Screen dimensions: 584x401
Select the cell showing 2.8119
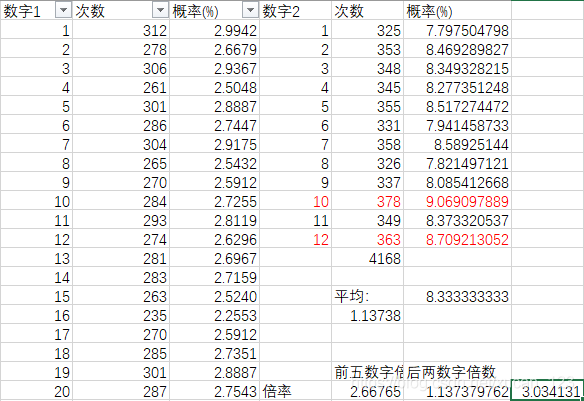point(215,220)
